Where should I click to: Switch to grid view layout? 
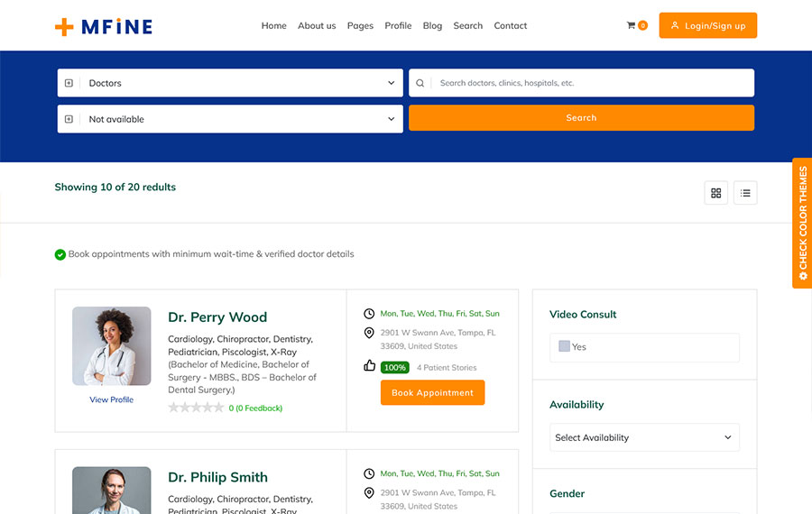716,193
